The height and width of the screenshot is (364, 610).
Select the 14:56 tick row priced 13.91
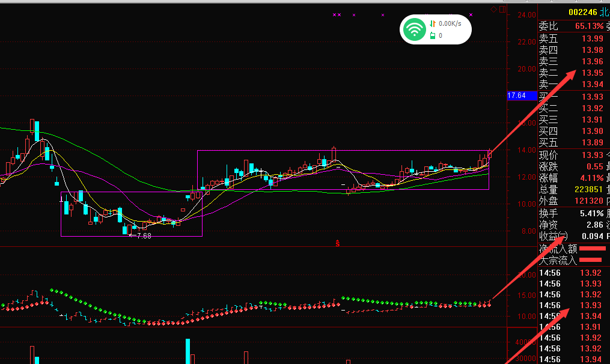pos(571,327)
